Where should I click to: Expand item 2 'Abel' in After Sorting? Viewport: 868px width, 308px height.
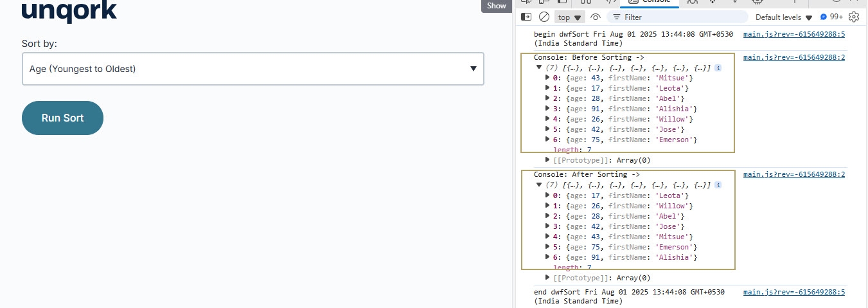click(x=547, y=216)
